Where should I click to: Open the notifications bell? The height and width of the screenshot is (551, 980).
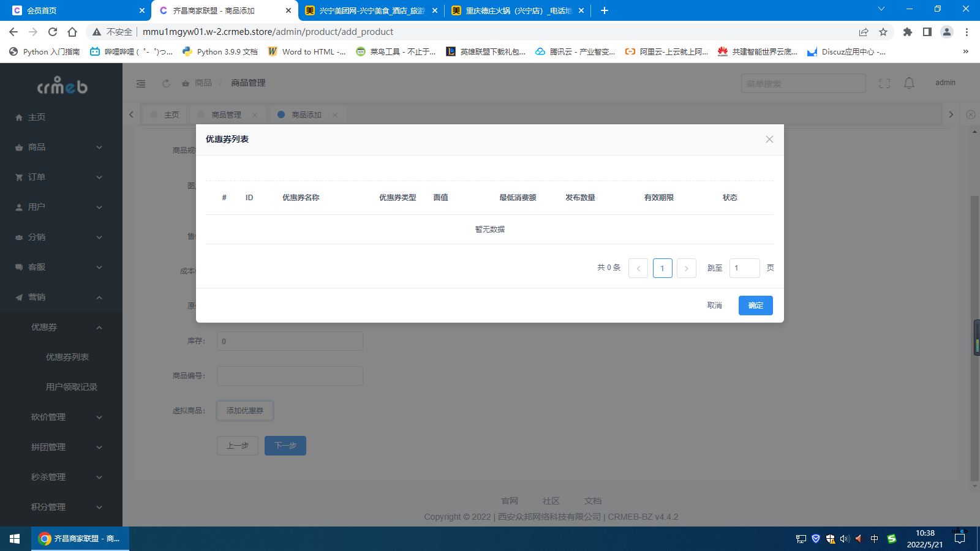pyautogui.click(x=910, y=83)
